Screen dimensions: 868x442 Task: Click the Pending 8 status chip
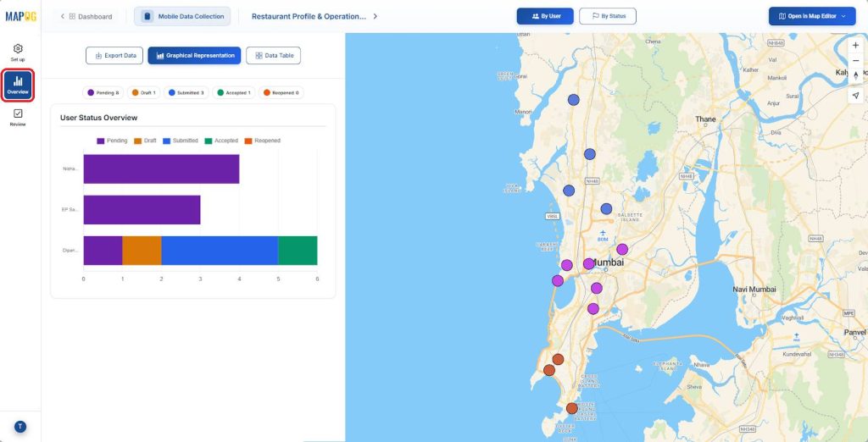point(103,93)
